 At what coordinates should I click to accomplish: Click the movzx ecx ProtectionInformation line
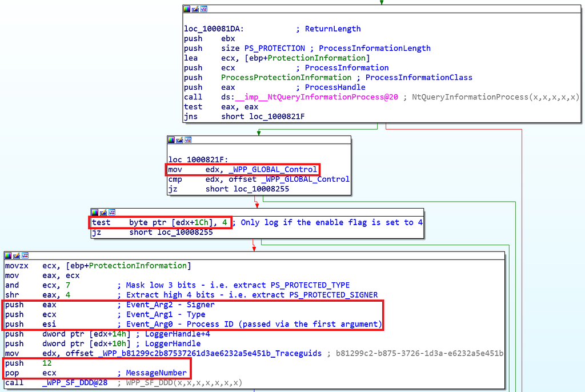[98, 266]
